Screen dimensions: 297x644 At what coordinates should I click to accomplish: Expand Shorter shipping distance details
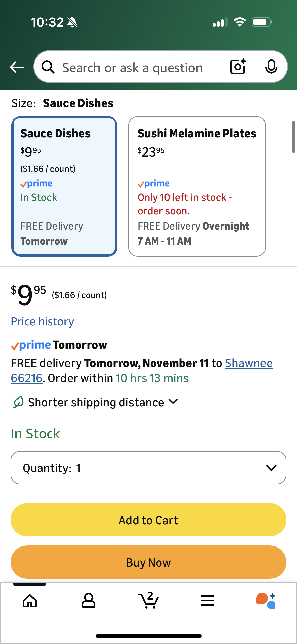click(96, 402)
